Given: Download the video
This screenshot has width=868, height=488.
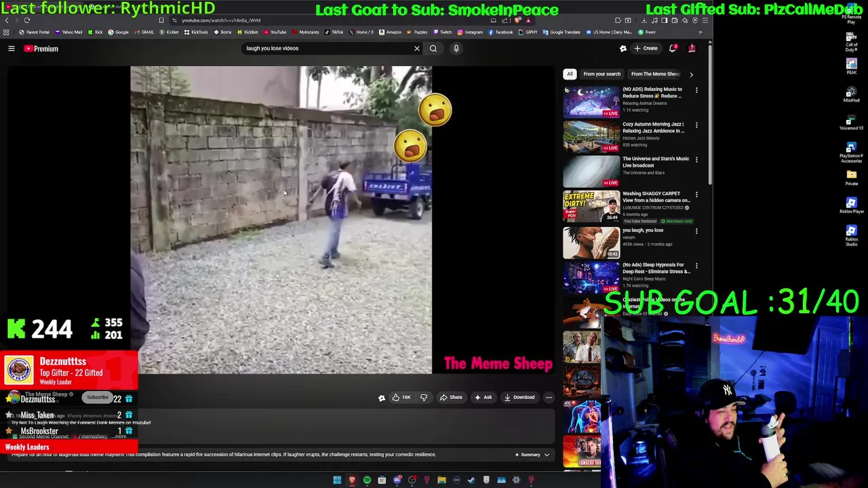Looking at the screenshot, I should 519,397.
